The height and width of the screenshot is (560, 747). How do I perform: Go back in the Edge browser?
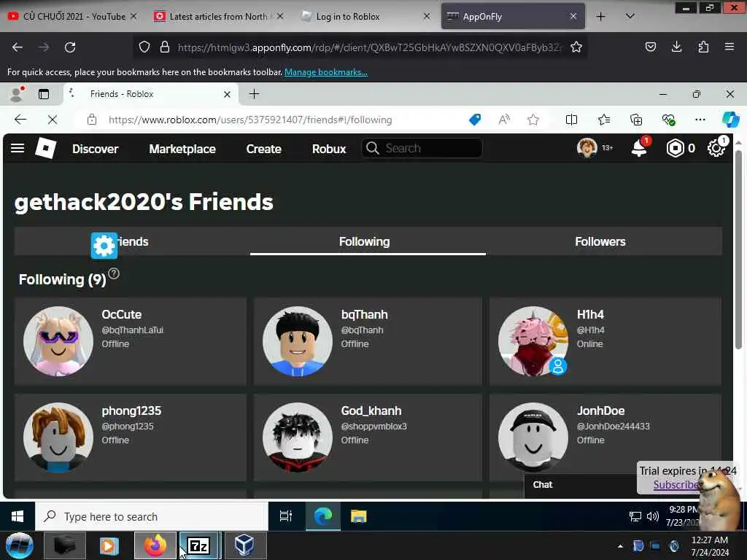coord(20,120)
